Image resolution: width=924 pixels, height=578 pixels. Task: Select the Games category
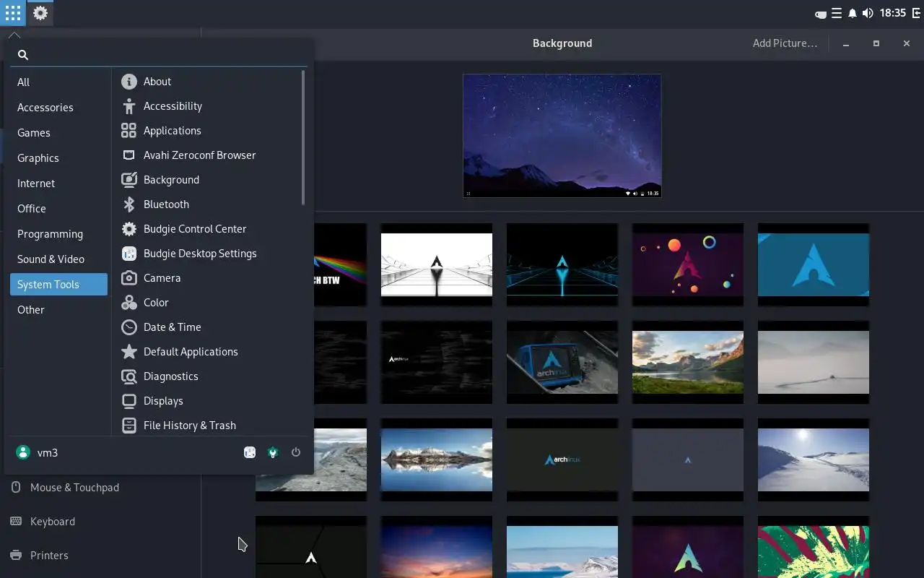click(58, 133)
